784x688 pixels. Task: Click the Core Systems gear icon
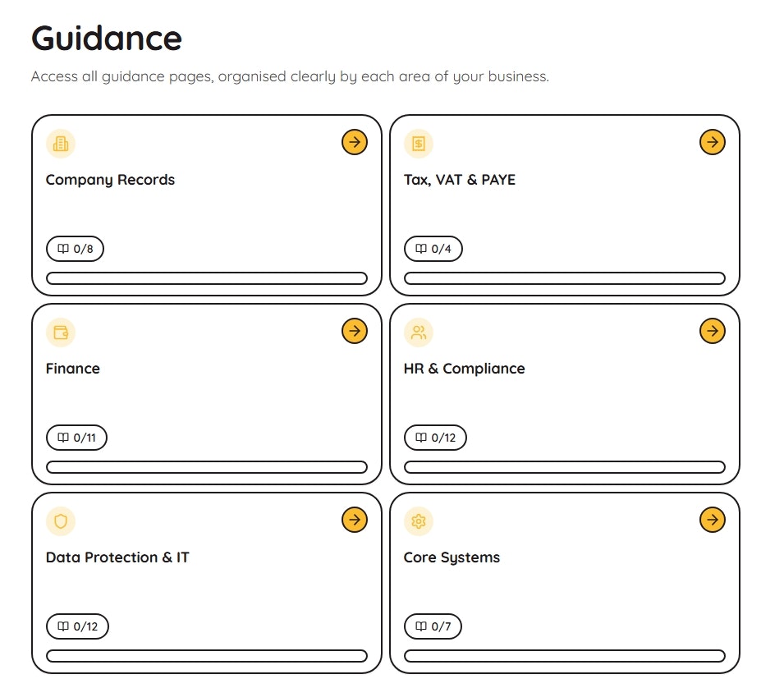tap(419, 521)
